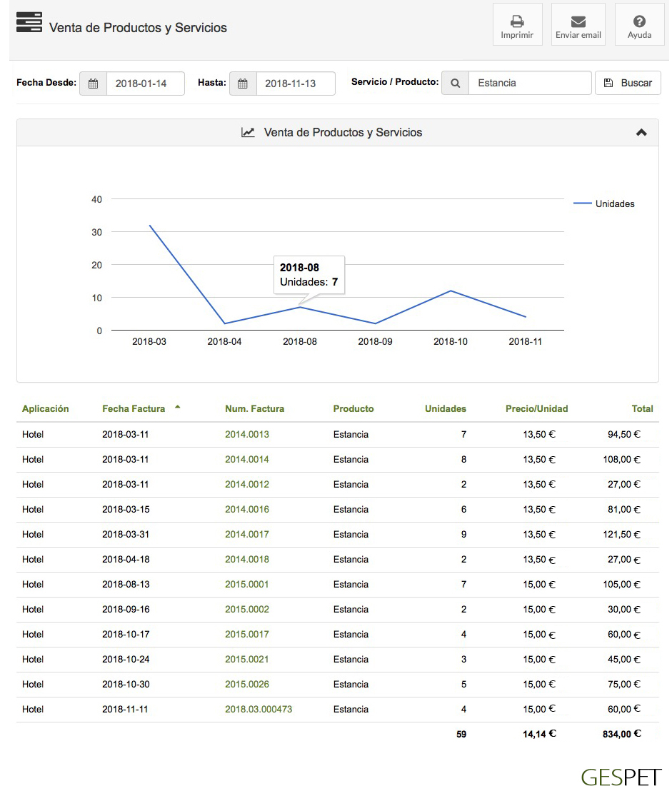
Task: Click the 2018-10 data point on chart
Action: point(451,291)
